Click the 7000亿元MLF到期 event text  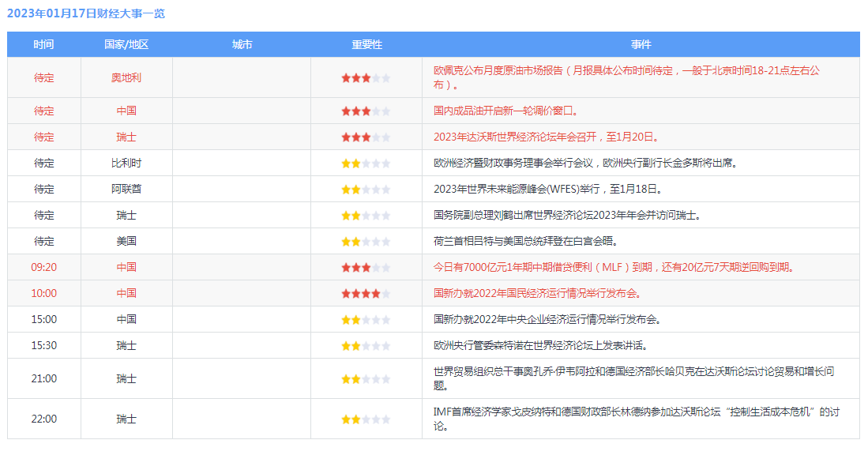(615, 267)
